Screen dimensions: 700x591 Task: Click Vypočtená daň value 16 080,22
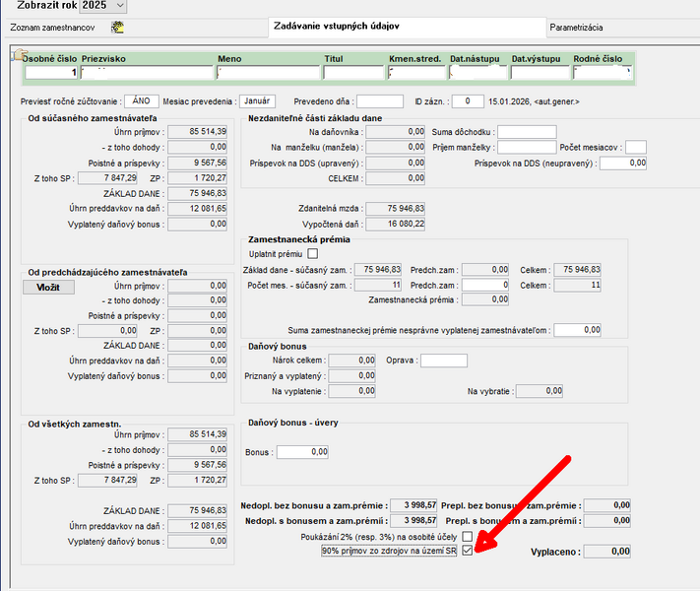(395, 224)
